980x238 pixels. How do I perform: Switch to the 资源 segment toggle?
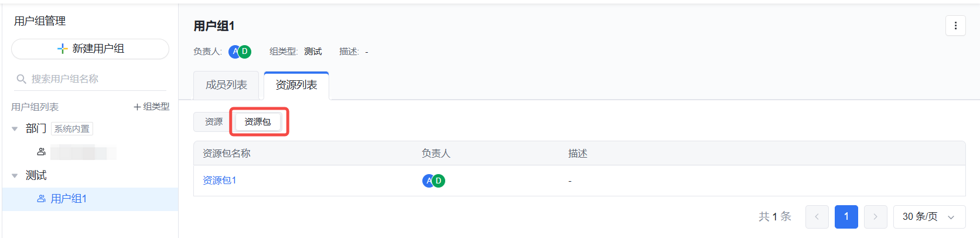214,122
